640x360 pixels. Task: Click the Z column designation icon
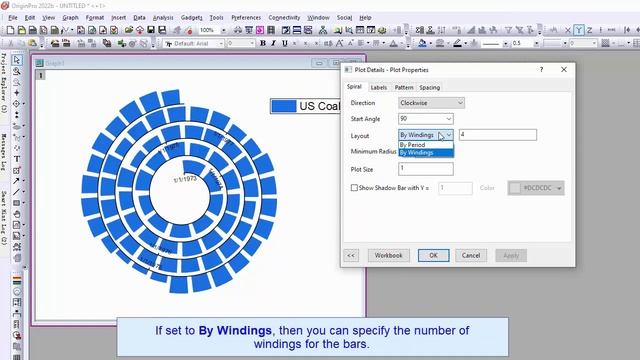pos(589,30)
